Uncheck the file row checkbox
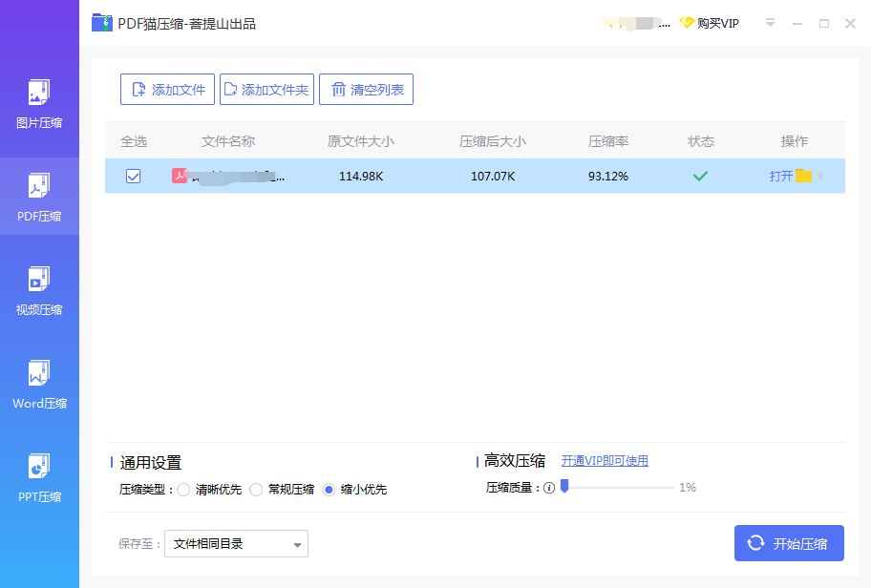The width and height of the screenshot is (871, 588). pyautogui.click(x=134, y=176)
